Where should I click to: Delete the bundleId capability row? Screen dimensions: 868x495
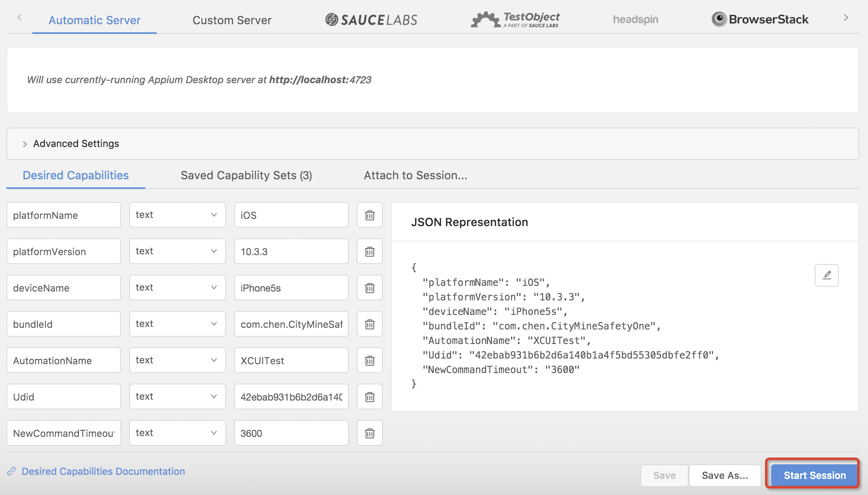tap(369, 324)
